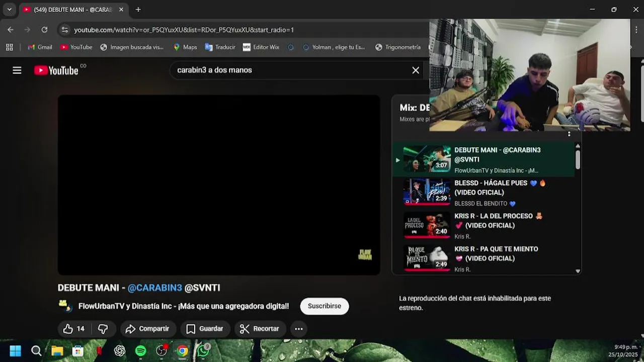Open the bookmarks bar apps grid icon
The height and width of the screenshot is (362, 644).
pyautogui.click(x=9, y=47)
